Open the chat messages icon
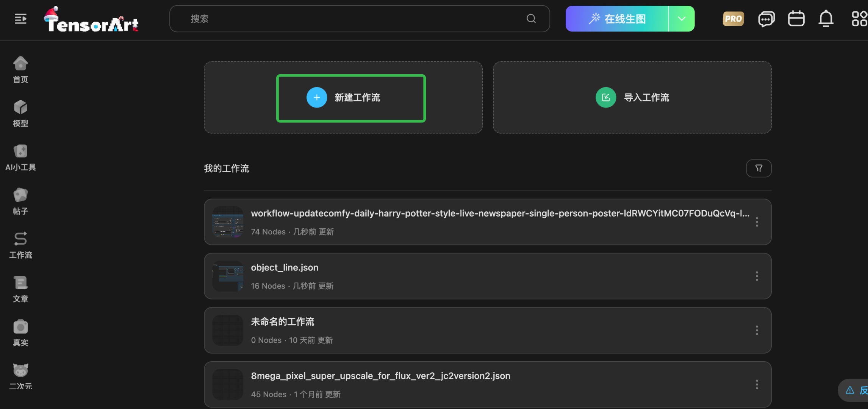This screenshot has width=868, height=409. click(x=766, y=19)
